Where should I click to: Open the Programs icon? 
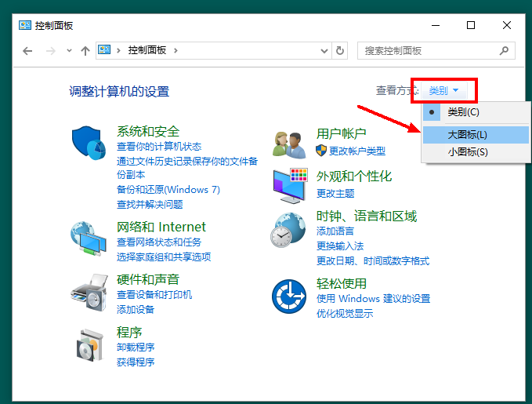89,343
